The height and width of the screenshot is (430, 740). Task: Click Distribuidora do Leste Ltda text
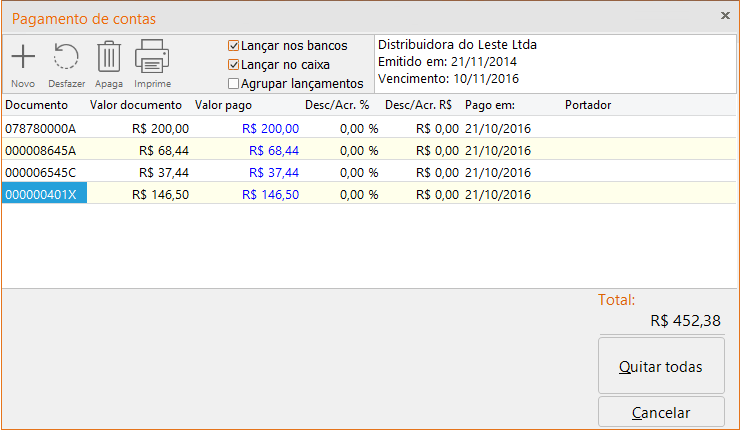click(x=457, y=44)
